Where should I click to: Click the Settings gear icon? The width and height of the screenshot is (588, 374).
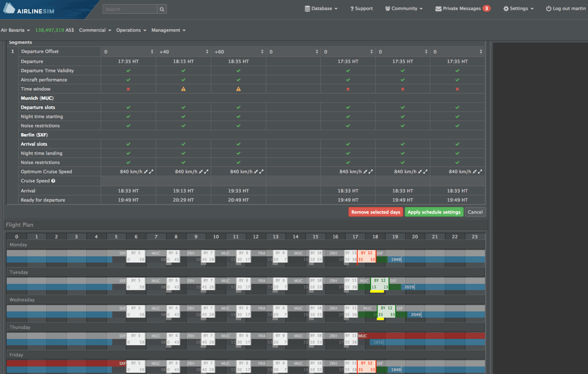[506, 9]
